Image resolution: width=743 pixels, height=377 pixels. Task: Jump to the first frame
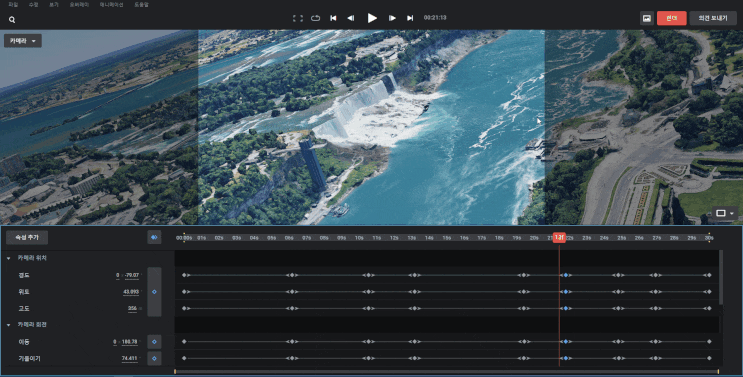tap(333, 18)
